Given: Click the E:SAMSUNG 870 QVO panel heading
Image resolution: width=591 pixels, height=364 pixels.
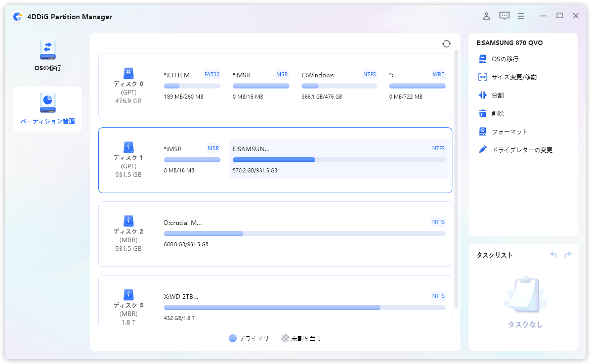Looking at the screenshot, I should tap(510, 43).
